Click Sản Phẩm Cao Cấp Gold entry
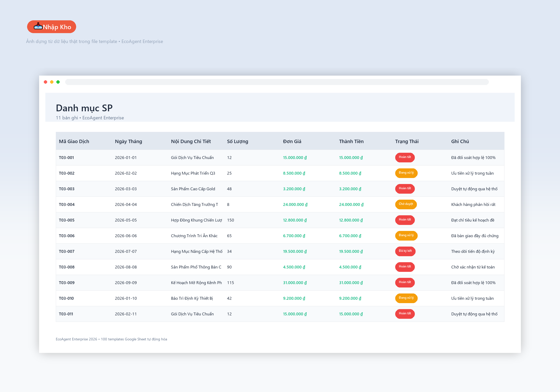The width and height of the screenshot is (560, 392). [193, 189]
